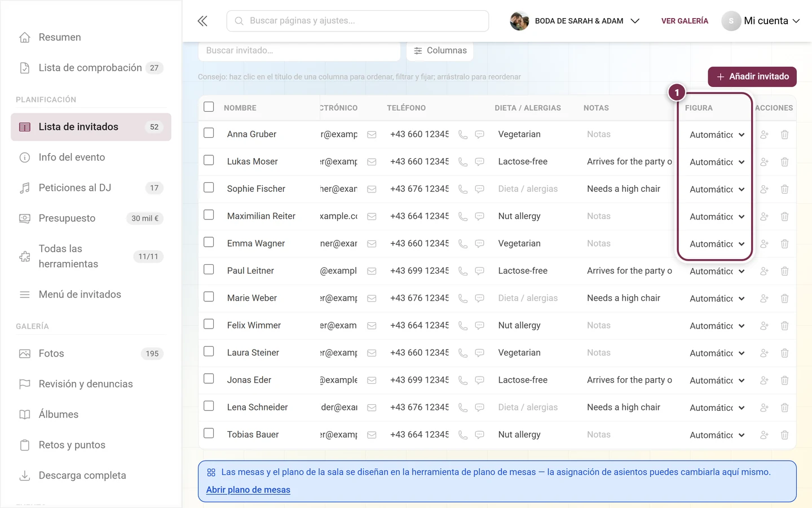Follow Abrir plano de mesas link
This screenshot has width=812, height=508.
(x=248, y=490)
